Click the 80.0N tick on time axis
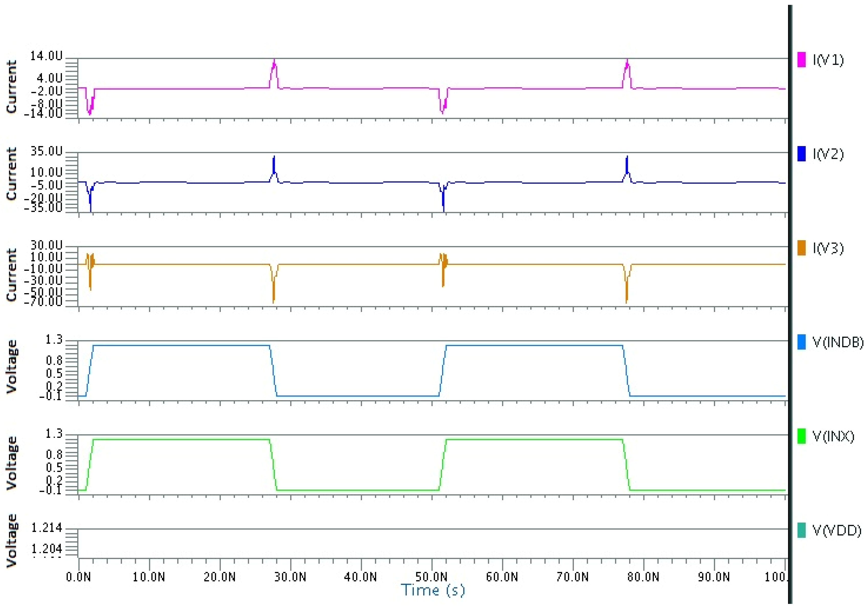 click(x=643, y=577)
